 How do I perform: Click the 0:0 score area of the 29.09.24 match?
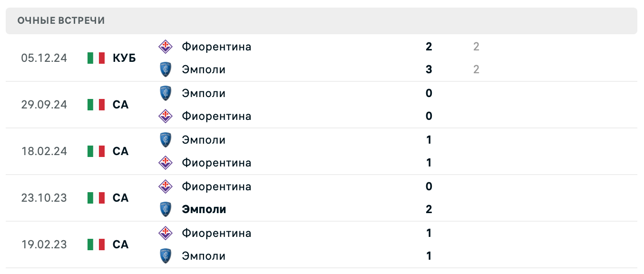(429, 105)
